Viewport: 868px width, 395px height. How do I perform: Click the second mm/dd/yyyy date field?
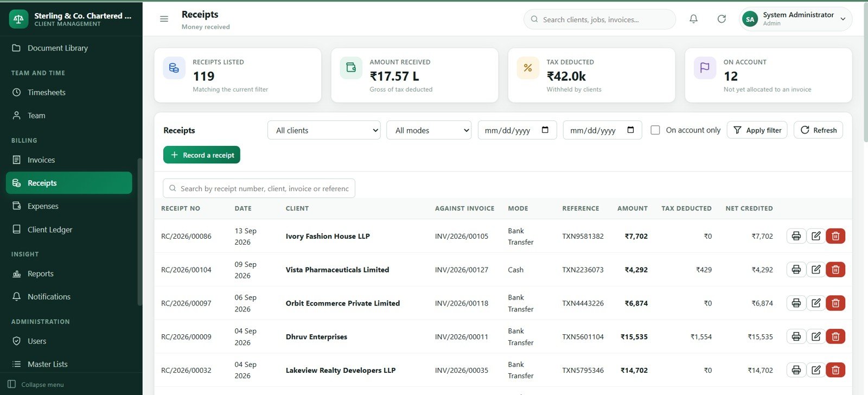[x=602, y=130]
